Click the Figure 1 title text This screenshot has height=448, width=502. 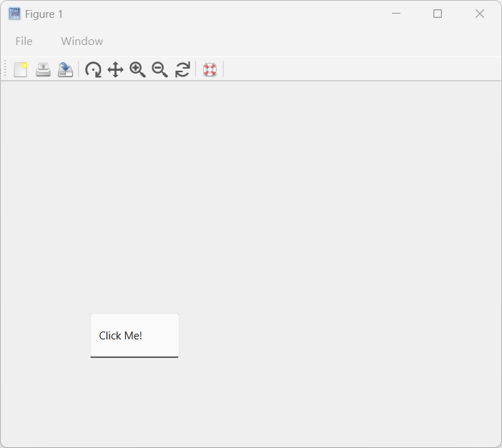coord(44,14)
